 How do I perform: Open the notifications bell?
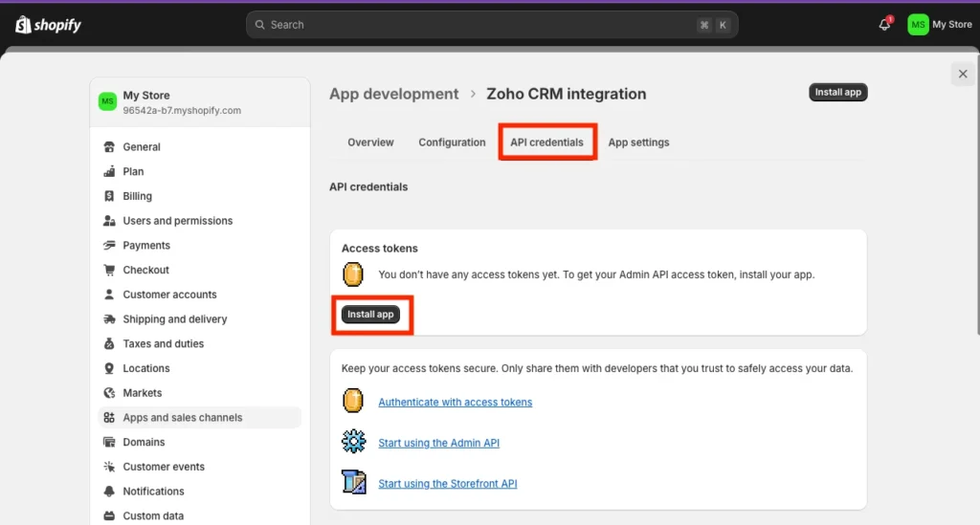tap(884, 24)
